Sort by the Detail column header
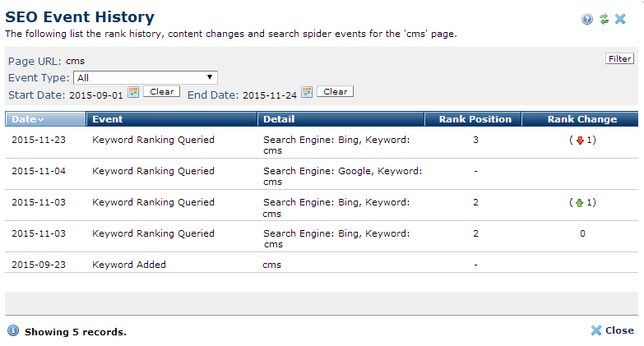644x346 pixels. [x=341, y=119]
